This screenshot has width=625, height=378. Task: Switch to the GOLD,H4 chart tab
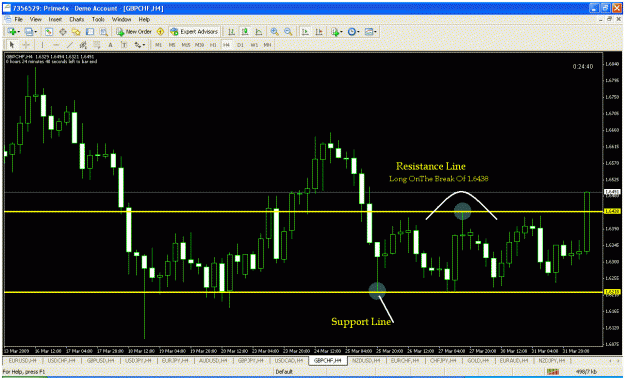point(478,360)
